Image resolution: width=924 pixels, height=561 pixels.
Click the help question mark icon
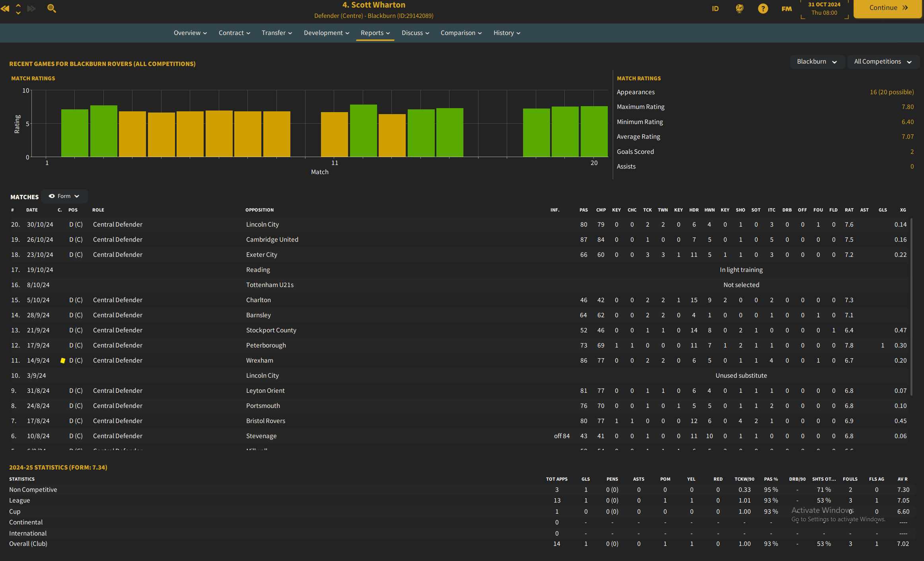763,8
